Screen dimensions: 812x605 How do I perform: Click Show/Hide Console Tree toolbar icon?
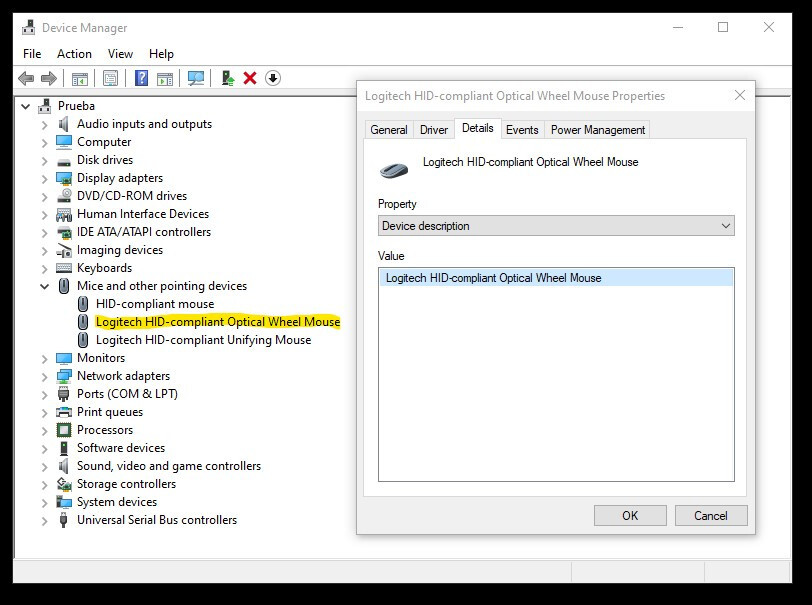[80, 78]
